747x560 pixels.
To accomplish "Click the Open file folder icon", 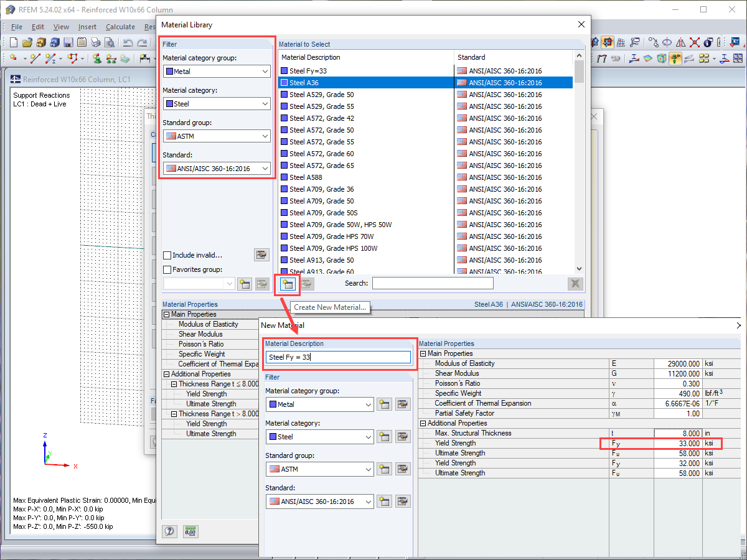I will [x=27, y=42].
